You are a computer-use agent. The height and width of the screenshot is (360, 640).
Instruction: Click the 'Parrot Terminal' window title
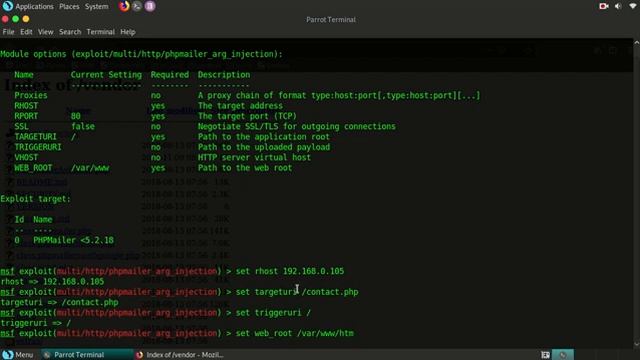point(331,20)
